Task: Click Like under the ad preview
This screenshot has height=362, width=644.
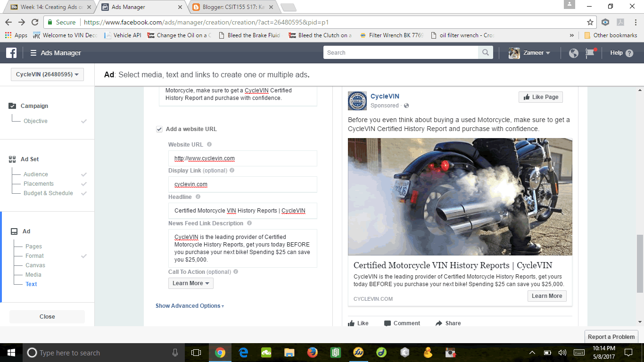Action: coord(358,323)
